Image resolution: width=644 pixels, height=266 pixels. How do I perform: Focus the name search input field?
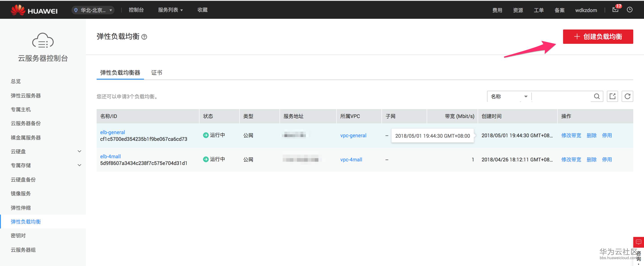point(561,97)
